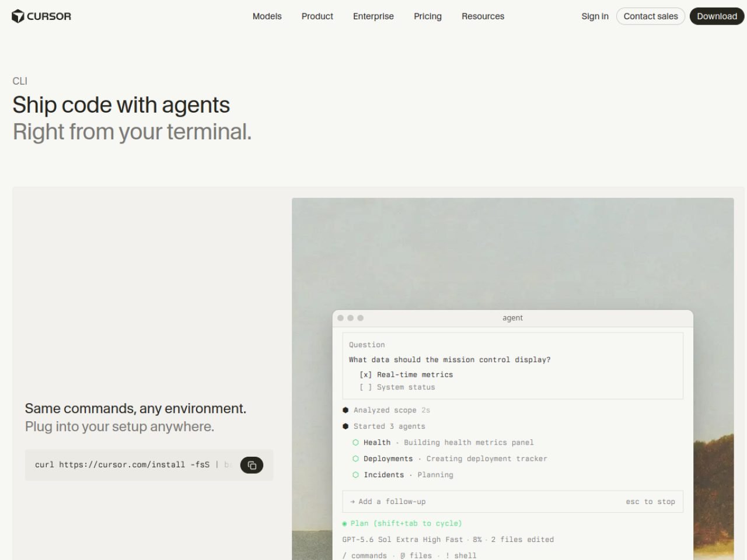Open the Enterprise menu

tap(373, 16)
